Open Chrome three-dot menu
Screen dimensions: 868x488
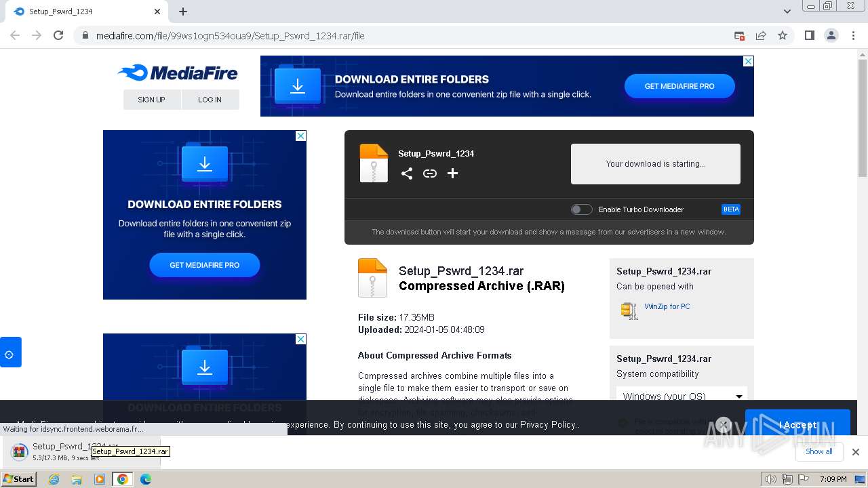coord(852,35)
